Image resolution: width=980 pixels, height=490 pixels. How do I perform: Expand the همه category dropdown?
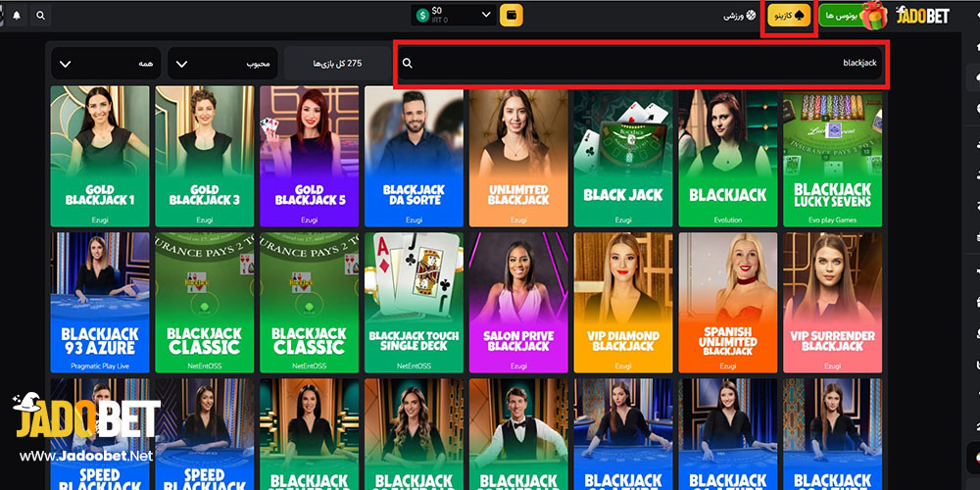pos(106,63)
